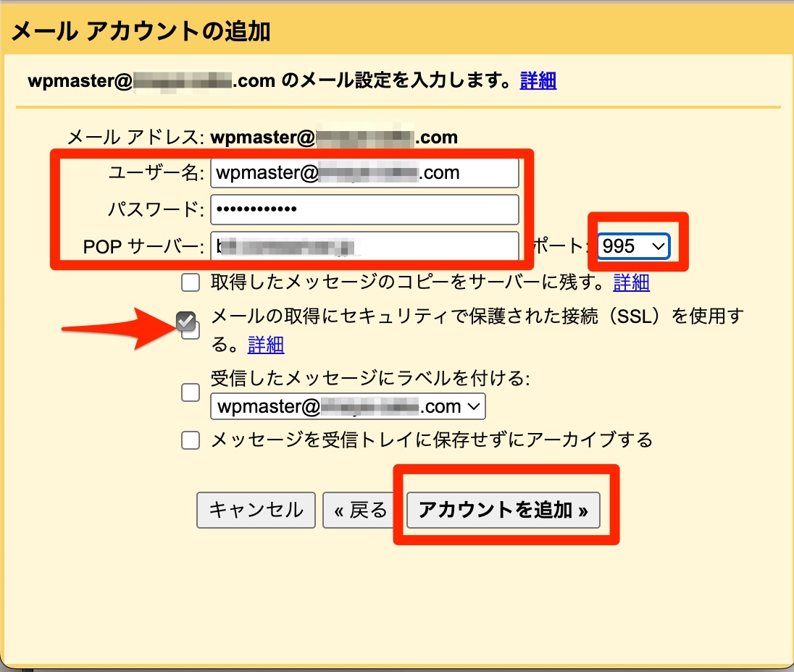
Task: Click the POP サーバー input field
Action: tap(364, 246)
